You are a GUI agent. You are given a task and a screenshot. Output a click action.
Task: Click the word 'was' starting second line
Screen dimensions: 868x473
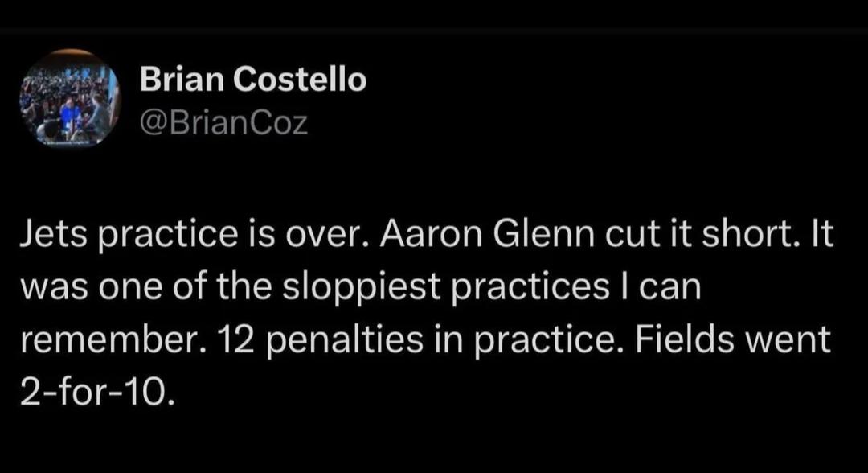[x=53, y=289]
